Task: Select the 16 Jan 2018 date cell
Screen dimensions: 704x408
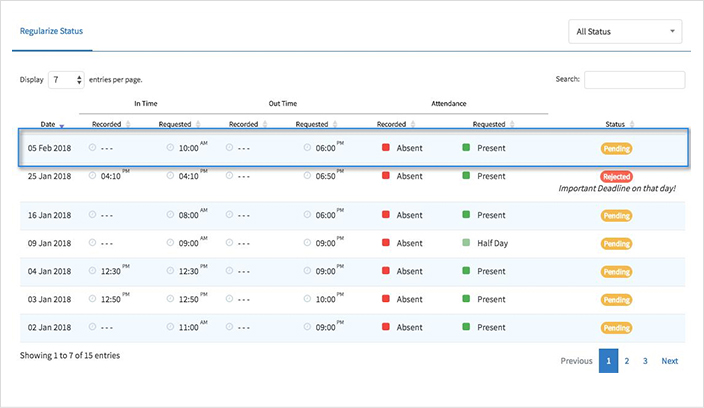Action: click(x=49, y=215)
